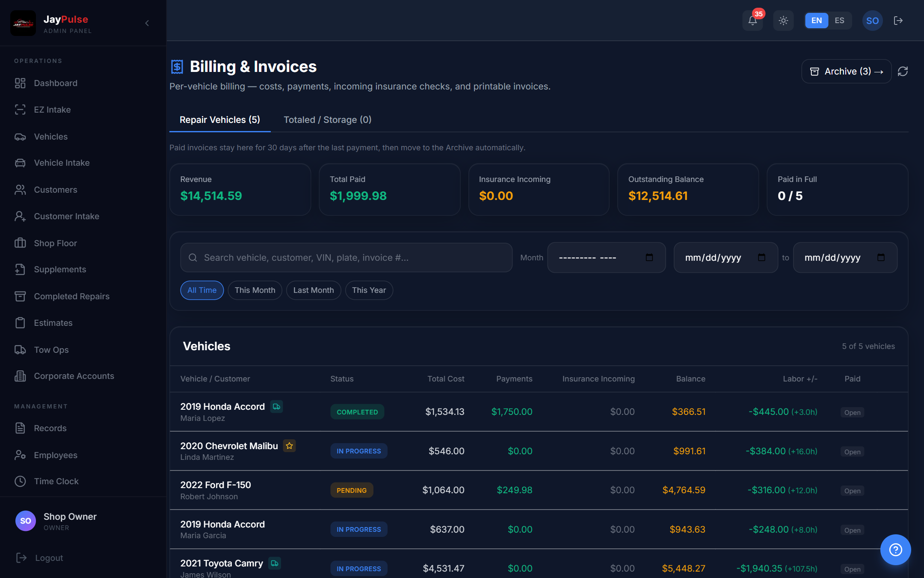The height and width of the screenshot is (578, 924).
Task: Open the 2022 Ford F-150 row
Action: (x=539, y=490)
